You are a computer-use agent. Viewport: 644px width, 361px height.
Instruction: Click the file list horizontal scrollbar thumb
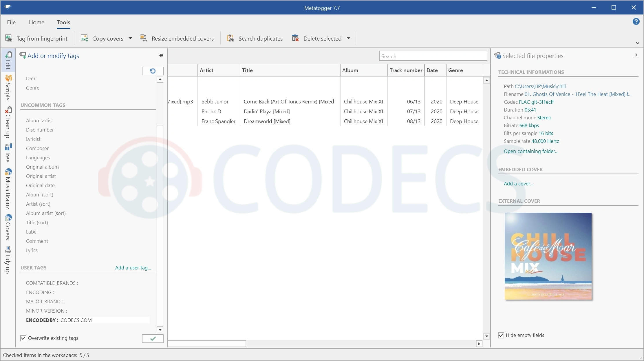point(207,344)
